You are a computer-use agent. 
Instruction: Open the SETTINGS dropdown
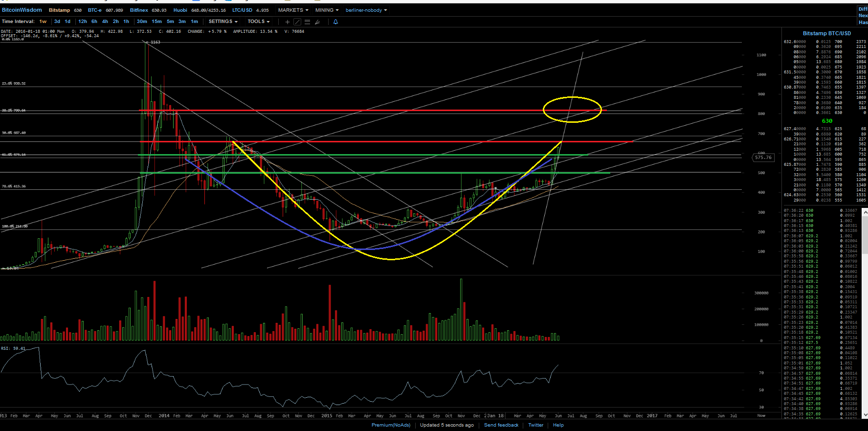(223, 22)
